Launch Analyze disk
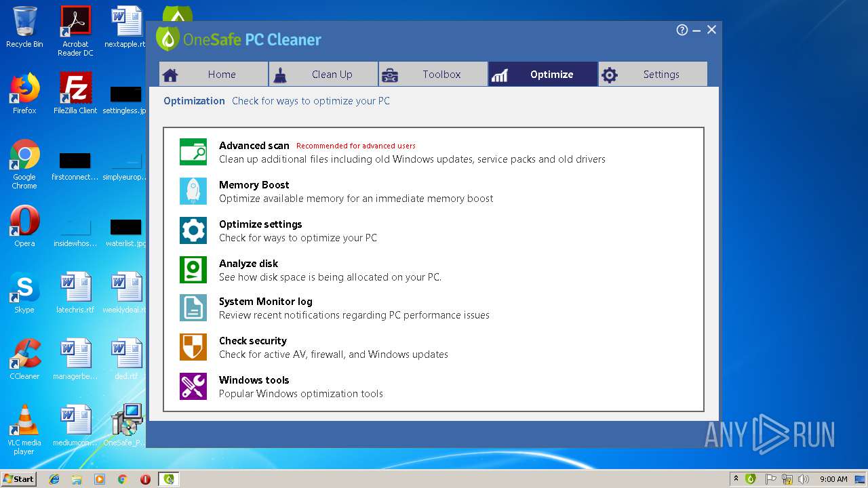 coord(248,264)
